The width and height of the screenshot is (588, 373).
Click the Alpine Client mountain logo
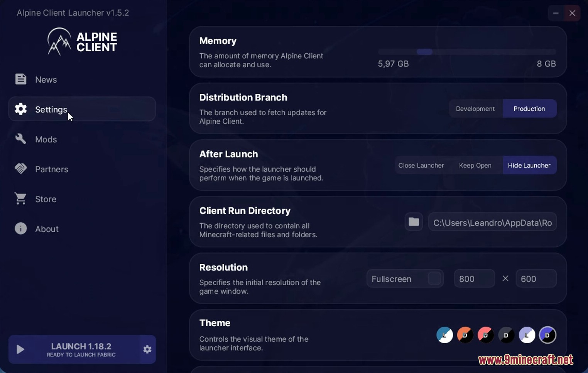(x=59, y=41)
